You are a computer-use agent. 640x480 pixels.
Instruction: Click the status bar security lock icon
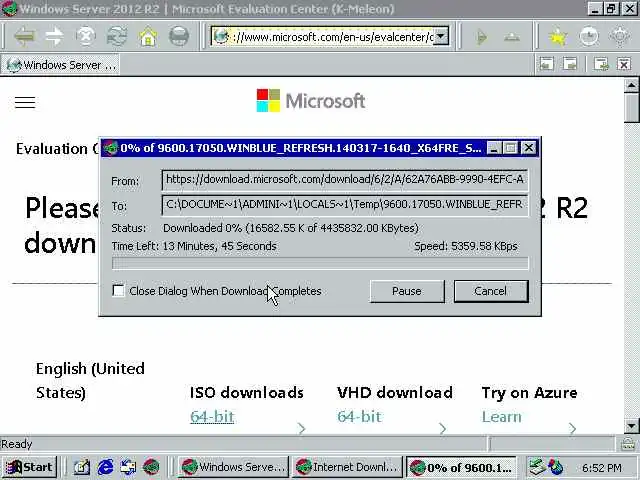(627, 444)
